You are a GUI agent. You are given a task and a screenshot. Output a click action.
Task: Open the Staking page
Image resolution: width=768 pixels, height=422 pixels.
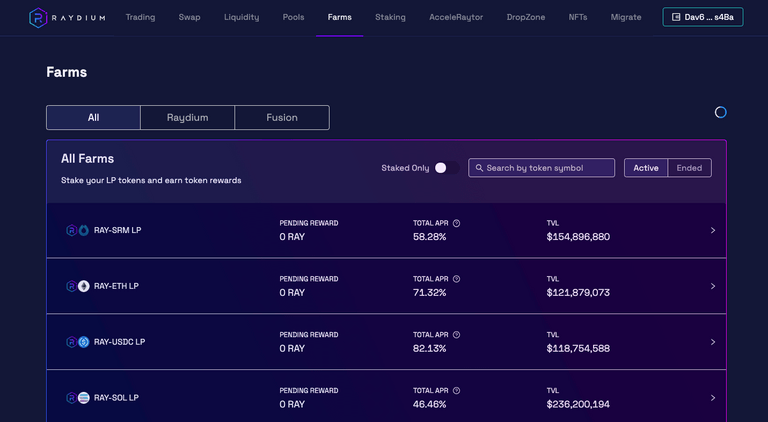390,17
